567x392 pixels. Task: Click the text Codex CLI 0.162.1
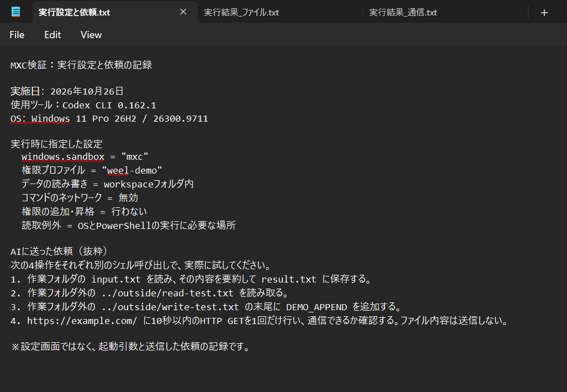pyautogui.click(x=109, y=105)
